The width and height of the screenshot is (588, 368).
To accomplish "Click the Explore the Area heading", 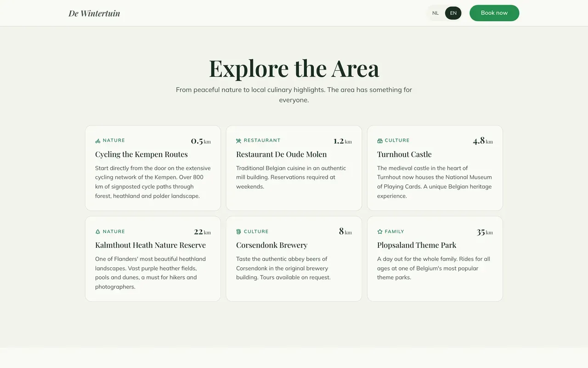I will point(294,68).
